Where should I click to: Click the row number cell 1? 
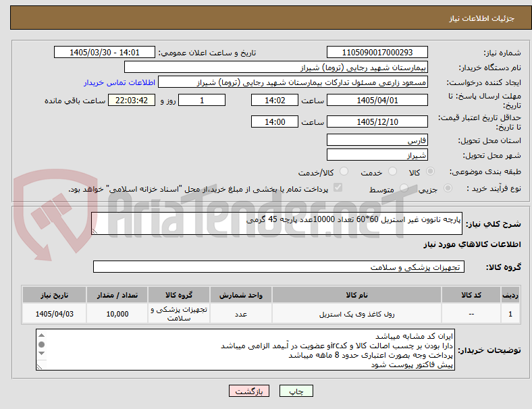point(510,314)
